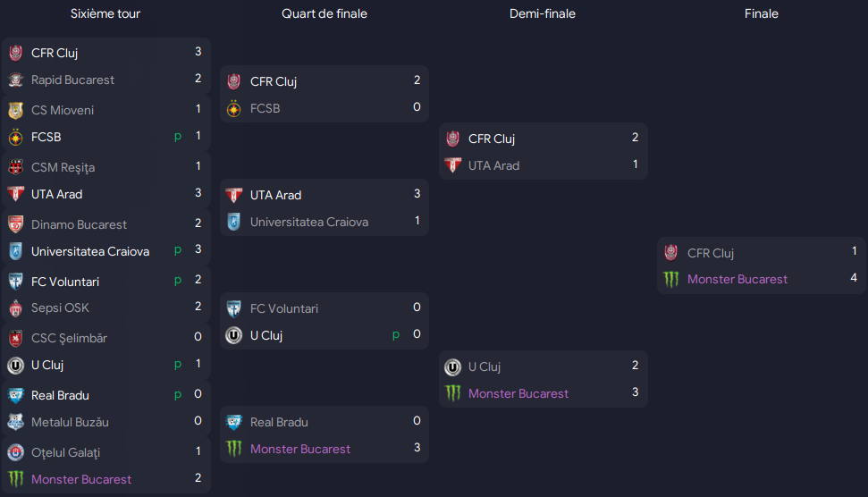Click the Metalul Buzău club logo
This screenshot has height=497, width=868.
coord(15,422)
